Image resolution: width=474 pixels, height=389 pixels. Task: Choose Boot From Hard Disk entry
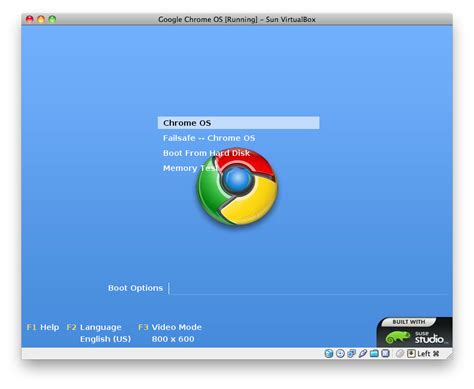[x=206, y=153]
